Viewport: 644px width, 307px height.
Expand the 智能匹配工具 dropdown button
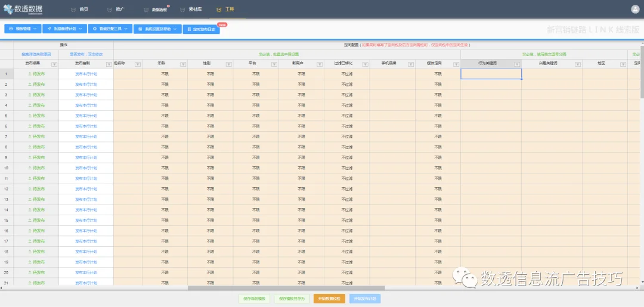(110, 29)
